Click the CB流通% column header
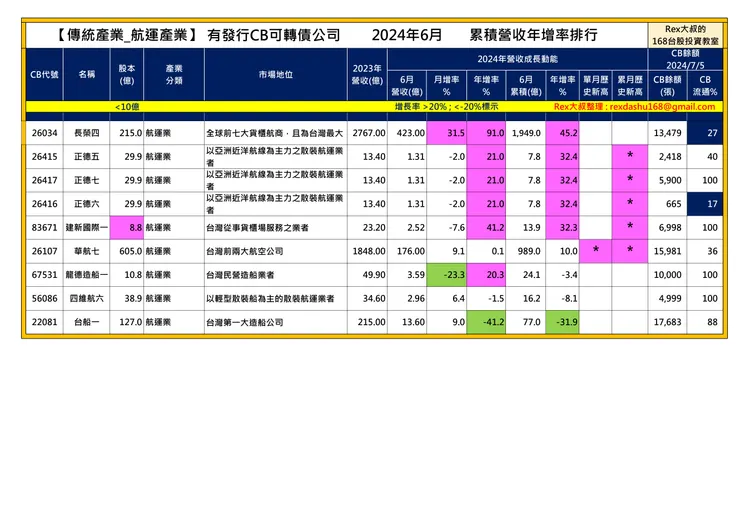This screenshot has width=740, height=523. 705,85
